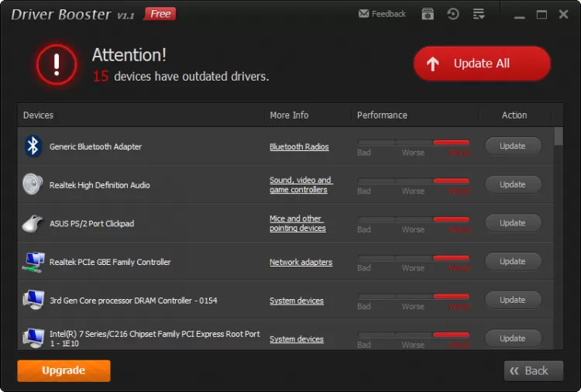
Task: Open System devices link for PCI Express Root Port
Action: 297,339
